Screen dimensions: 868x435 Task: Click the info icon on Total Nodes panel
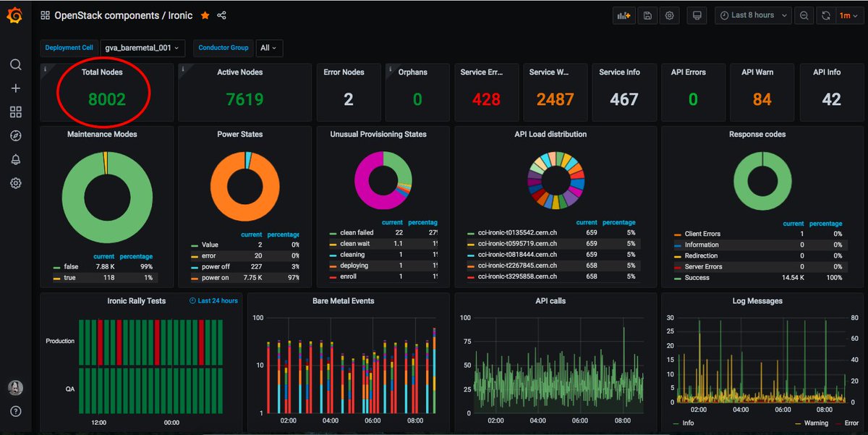(45, 68)
